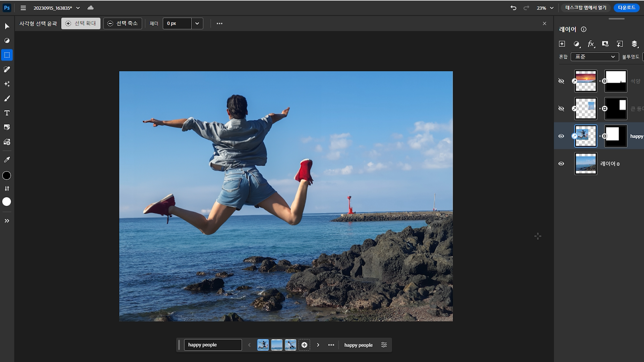Image resolution: width=644 pixels, height=362 pixels.
Task: Click the 다운로드 button
Action: (x=626, y=8)
